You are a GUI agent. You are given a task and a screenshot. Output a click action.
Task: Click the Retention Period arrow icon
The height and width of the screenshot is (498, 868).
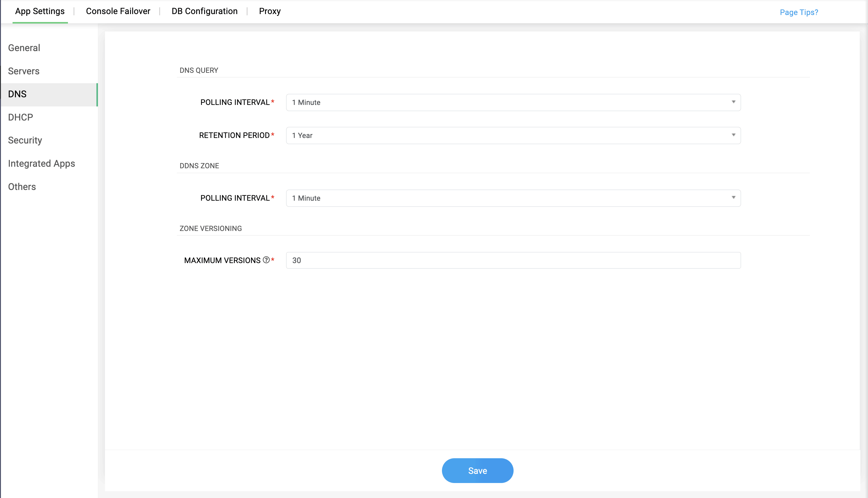coord(733,135)
